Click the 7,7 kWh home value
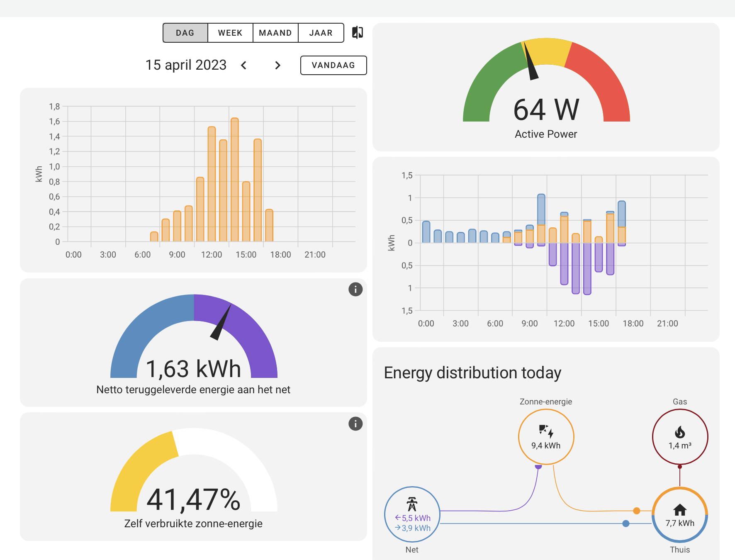This screenshot has height=560, width=735. (x=680, y=523)
